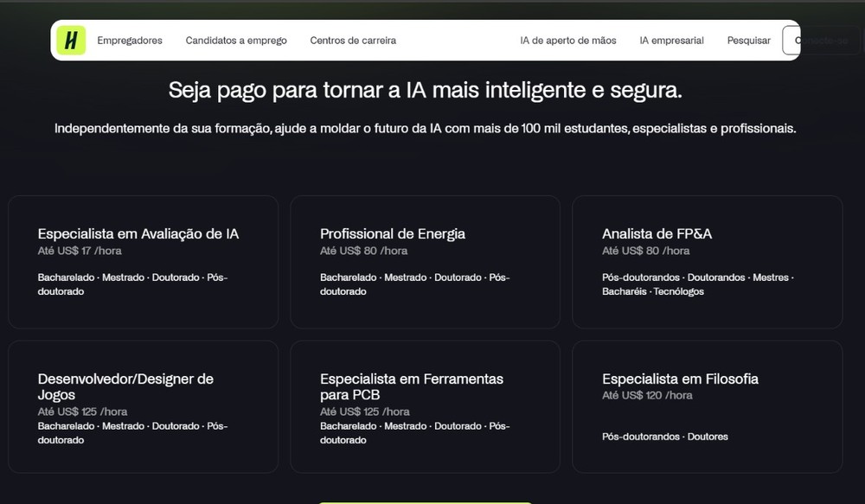
Task: Click the headline 'Seja pago para tornar a IA'
Action: pos(426,90)
